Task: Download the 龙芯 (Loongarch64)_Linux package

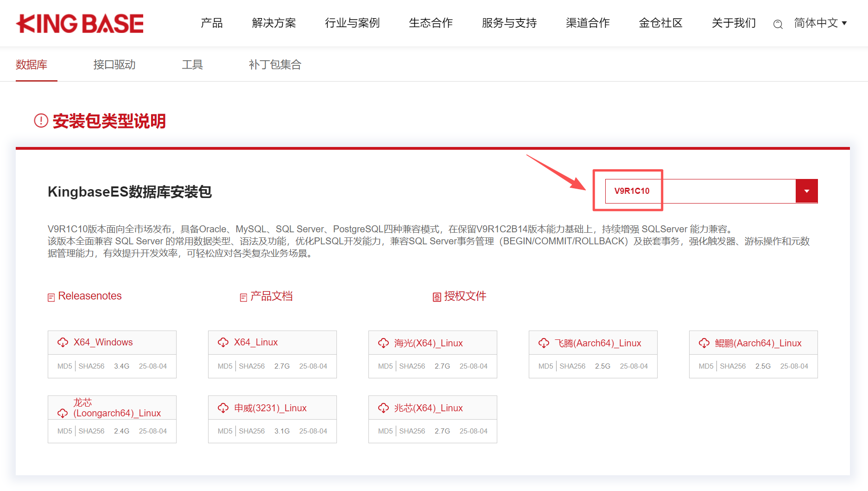Action: 117,408
